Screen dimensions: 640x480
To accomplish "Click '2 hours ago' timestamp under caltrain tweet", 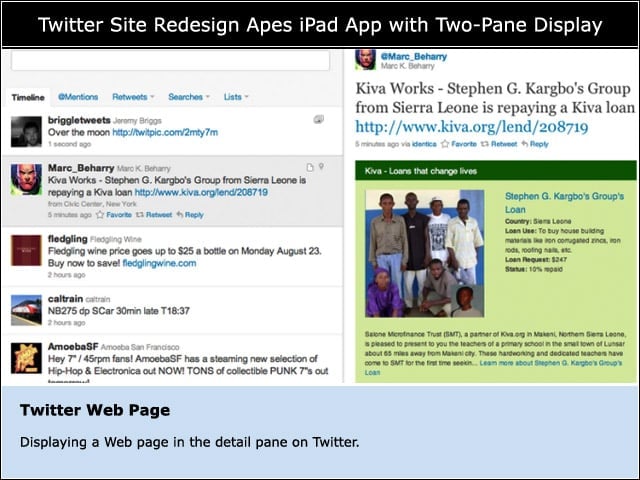I will pos(67,323).
